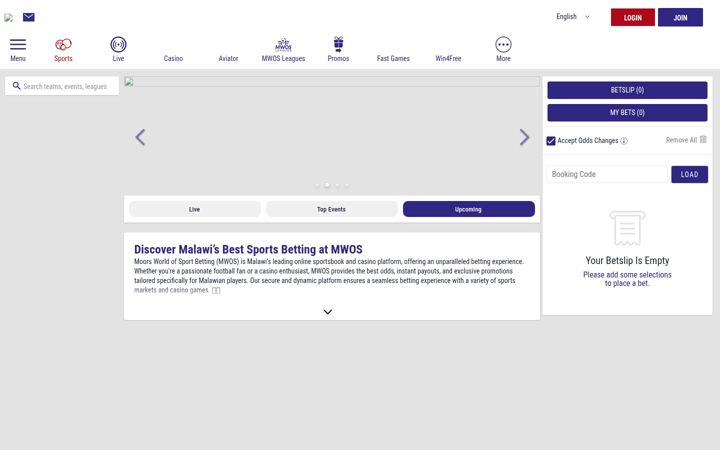The image size is (720, 450).
Task: Select the first banner carousel dot
Action: (317, 186)
